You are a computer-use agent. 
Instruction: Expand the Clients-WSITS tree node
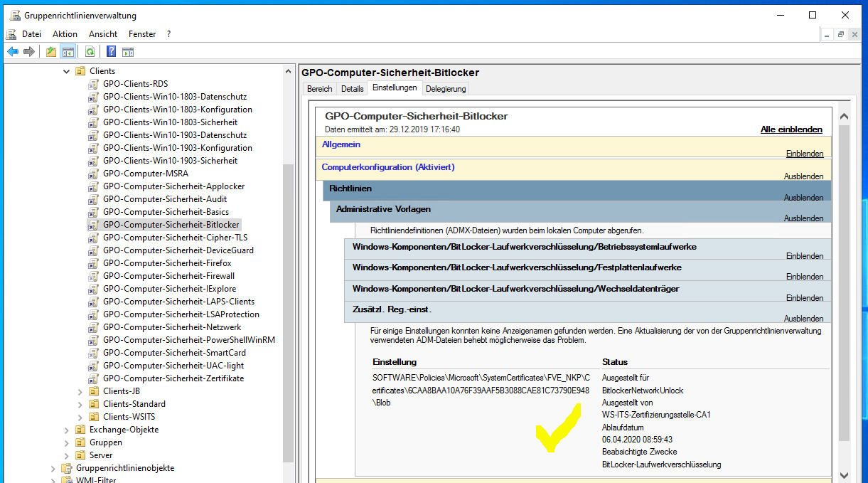click(x=80, y=417)
